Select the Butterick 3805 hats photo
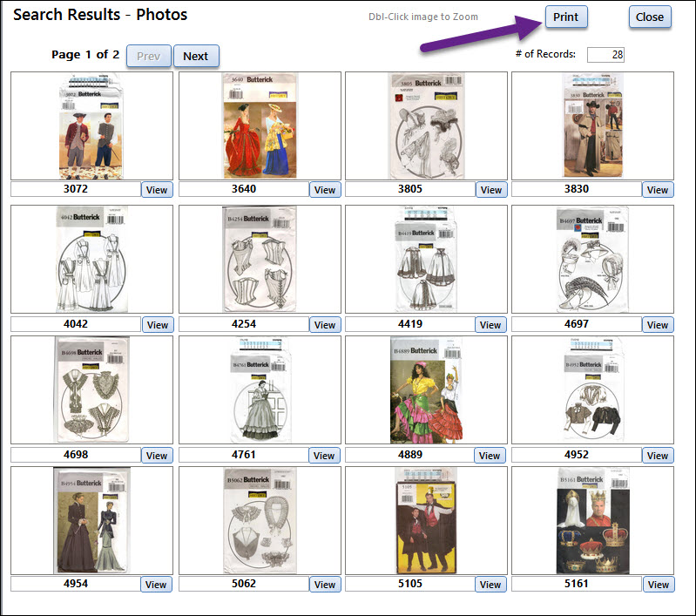696x616 pixels. point(426,126)
